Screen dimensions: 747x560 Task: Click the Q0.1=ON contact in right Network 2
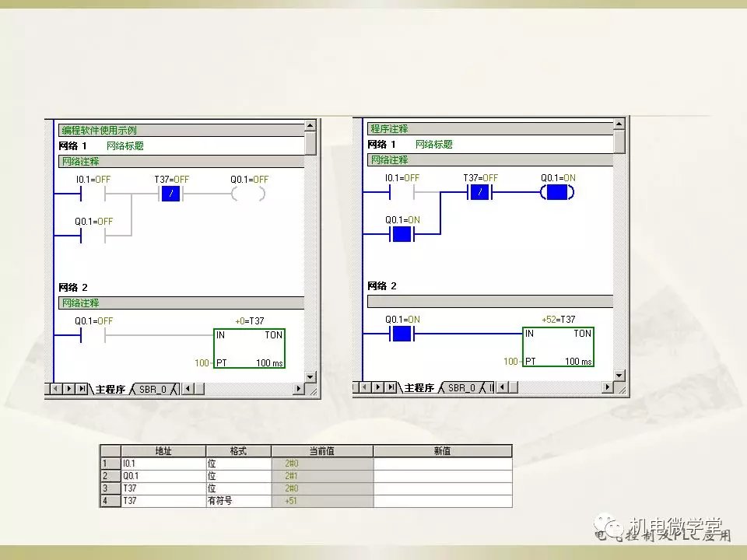(x=402, y=334)
